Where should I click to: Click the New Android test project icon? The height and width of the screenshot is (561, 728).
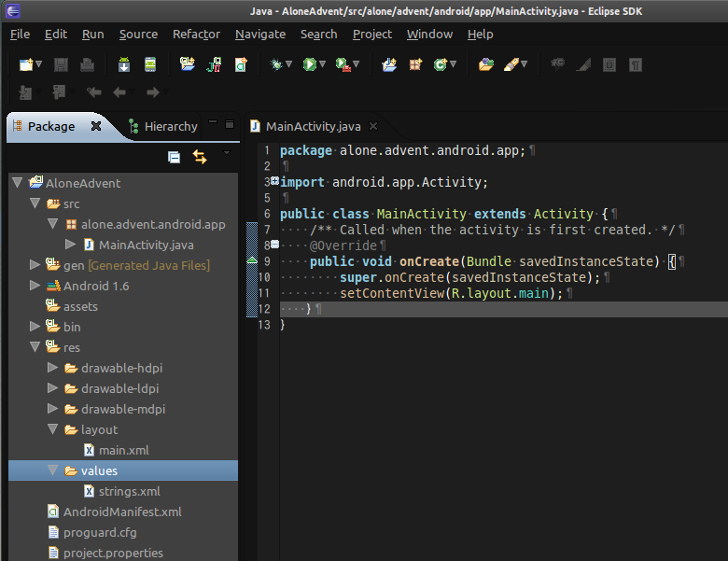coord(214,64)
